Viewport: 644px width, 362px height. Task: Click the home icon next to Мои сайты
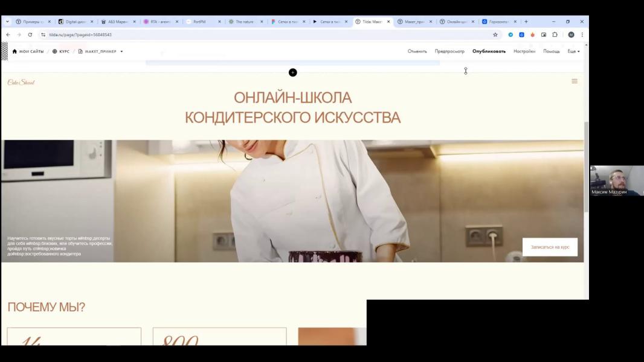tap(14, 51)
